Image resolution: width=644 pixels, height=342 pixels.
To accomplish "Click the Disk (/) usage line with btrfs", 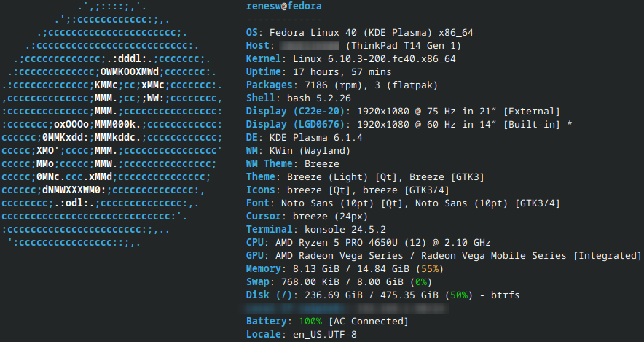I will [382, 295].
